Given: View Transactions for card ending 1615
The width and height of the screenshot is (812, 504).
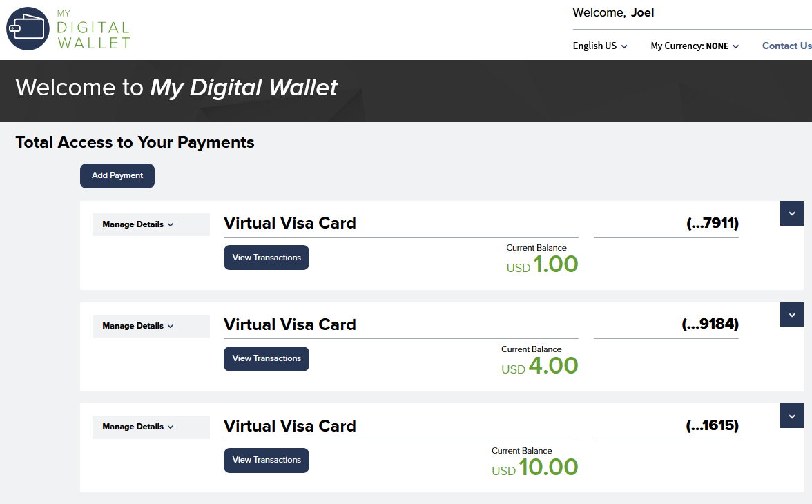Looking at the screenshot, I should (x=267, y=460).
